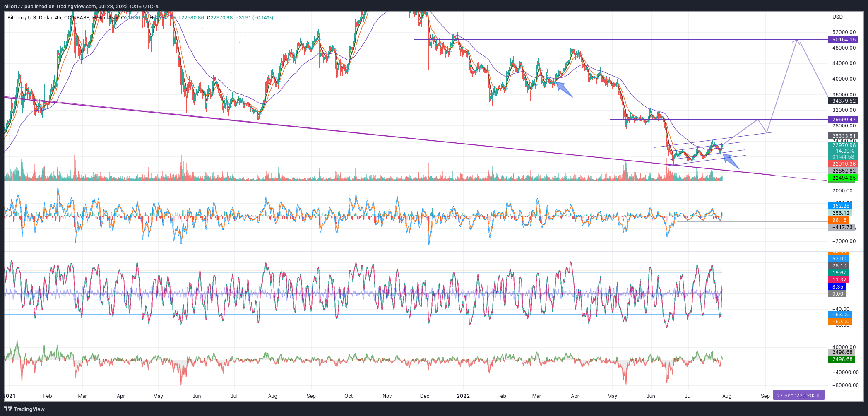Select the purple 50164.15 price label
The image size is (868, 416).
pyautogui.click(x=843, y=40)
